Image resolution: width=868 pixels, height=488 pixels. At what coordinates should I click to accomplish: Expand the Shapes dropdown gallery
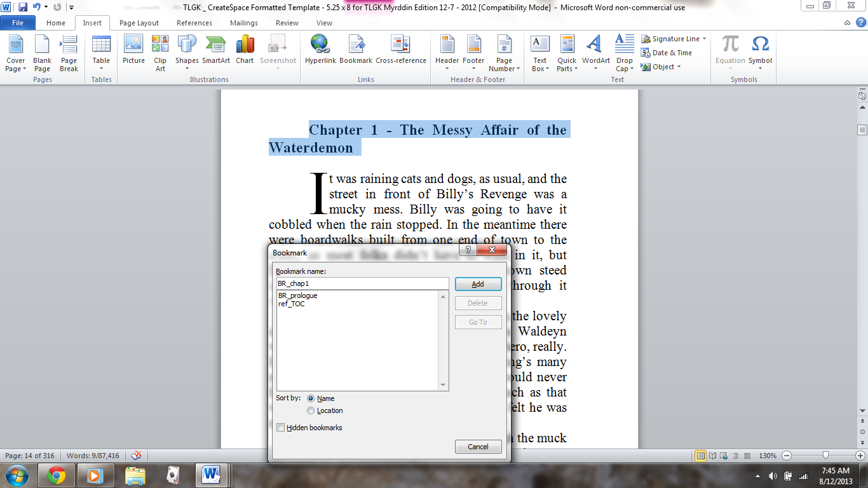tap(187, 52)
